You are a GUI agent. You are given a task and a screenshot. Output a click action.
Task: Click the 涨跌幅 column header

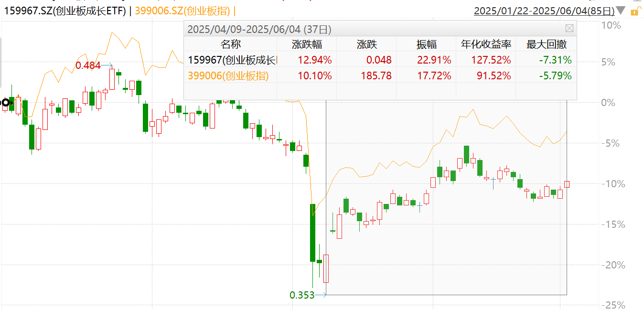tap(307, 44)
